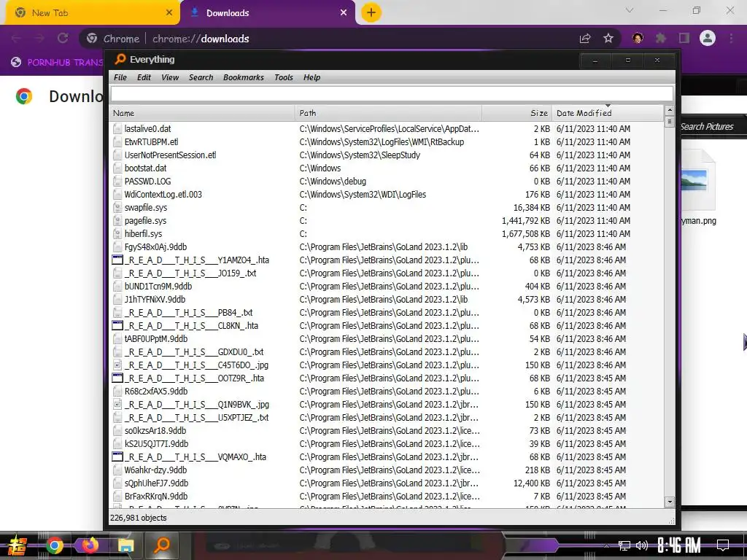Open File Explorer from the taskbar
This screenshot has height=560, width=747.
pyautogui.click(x=125, y=545)
